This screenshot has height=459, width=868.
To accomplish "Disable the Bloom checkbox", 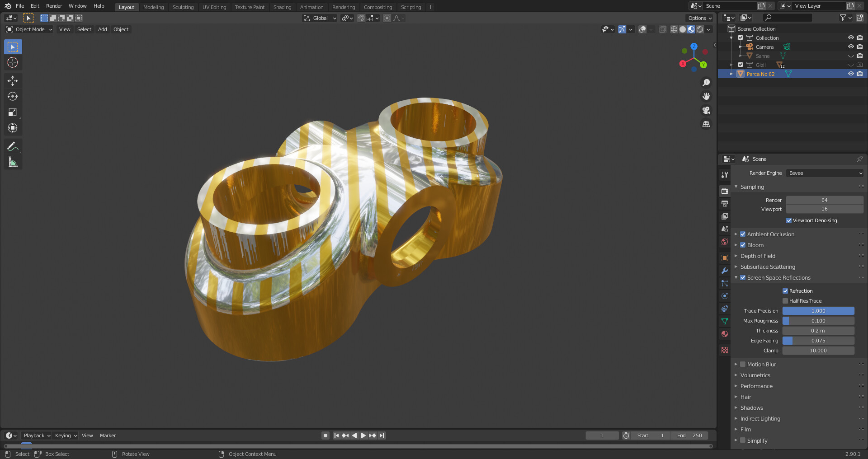I will point(743,245).
